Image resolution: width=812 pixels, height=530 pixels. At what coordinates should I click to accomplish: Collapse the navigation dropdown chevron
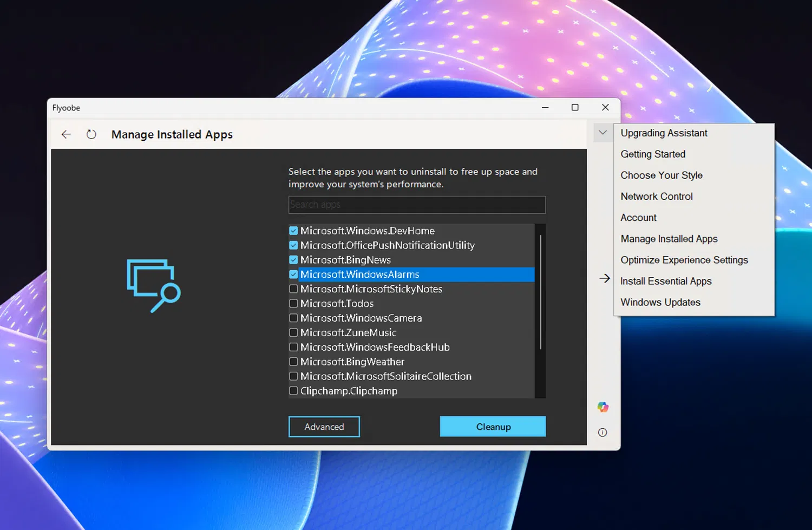point(603,133)
